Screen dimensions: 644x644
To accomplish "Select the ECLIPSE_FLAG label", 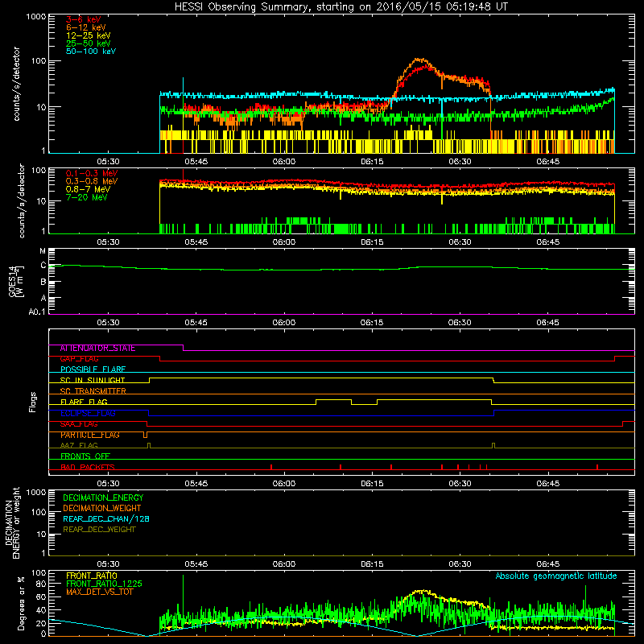I will (88, 413).
